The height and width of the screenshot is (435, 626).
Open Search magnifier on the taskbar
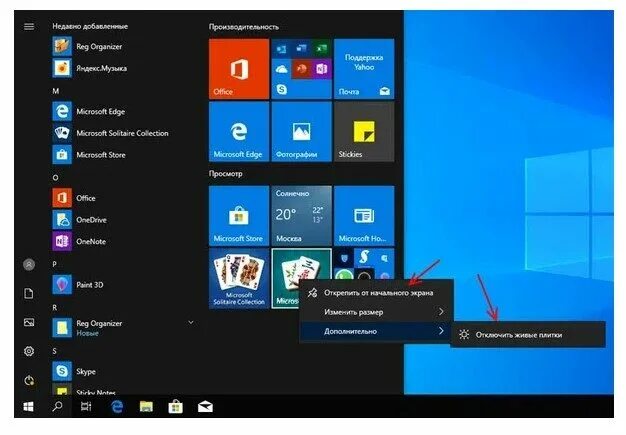[x=57, y=407]
